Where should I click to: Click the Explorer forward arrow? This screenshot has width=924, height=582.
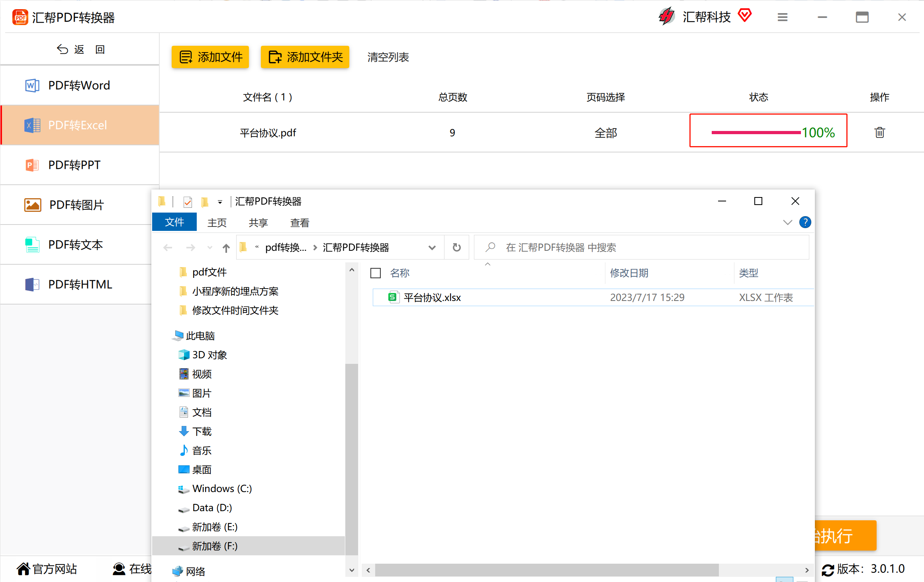191,248
